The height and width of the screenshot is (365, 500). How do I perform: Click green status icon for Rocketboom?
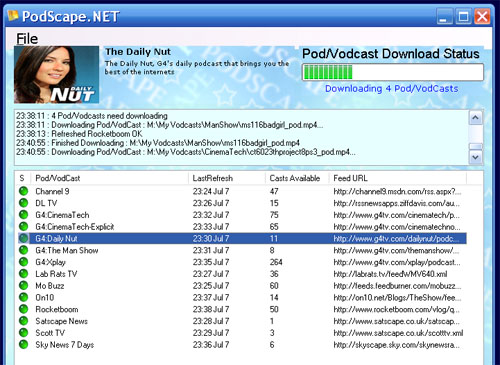click(x=23, y=309)
